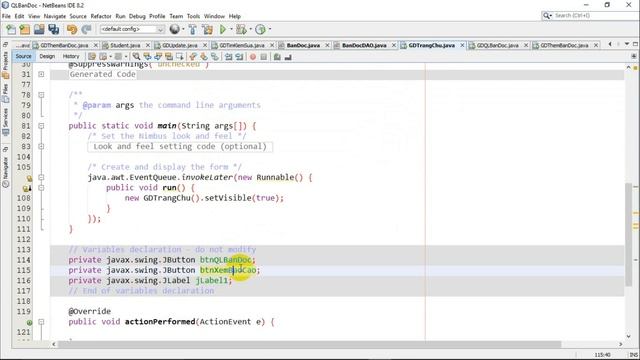
Task: Jump to last edit location icon
Action: click(x=92, y=57)
